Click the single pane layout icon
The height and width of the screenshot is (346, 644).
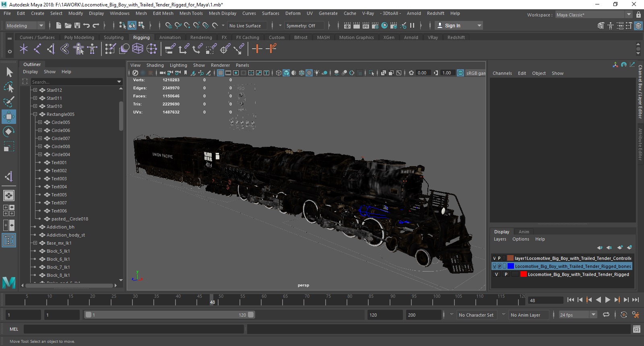pos(9,196)
